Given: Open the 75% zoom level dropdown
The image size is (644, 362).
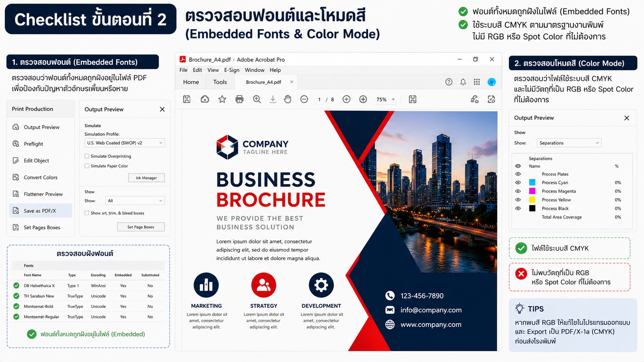Looking at the screenshot, I should click(386, 99).
